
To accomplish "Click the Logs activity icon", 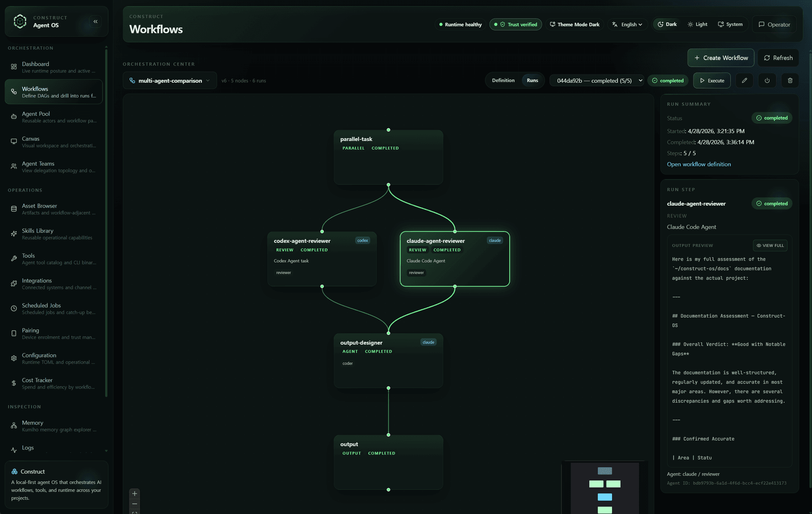I will 14,450.
